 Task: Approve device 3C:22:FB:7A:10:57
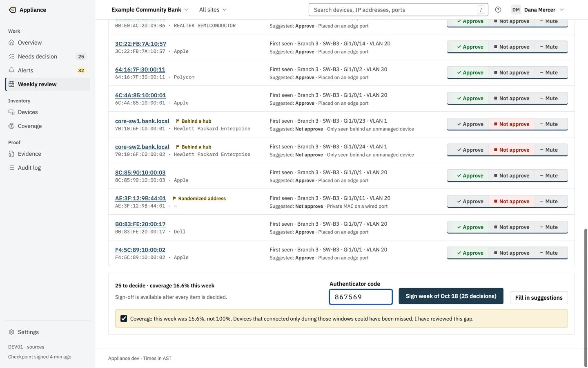(470, 47)
